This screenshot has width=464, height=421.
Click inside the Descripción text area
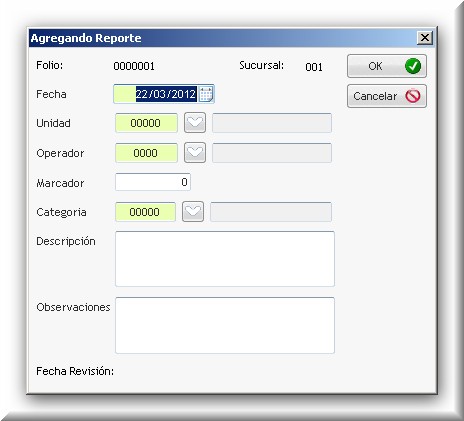click(x=225, y=259)
